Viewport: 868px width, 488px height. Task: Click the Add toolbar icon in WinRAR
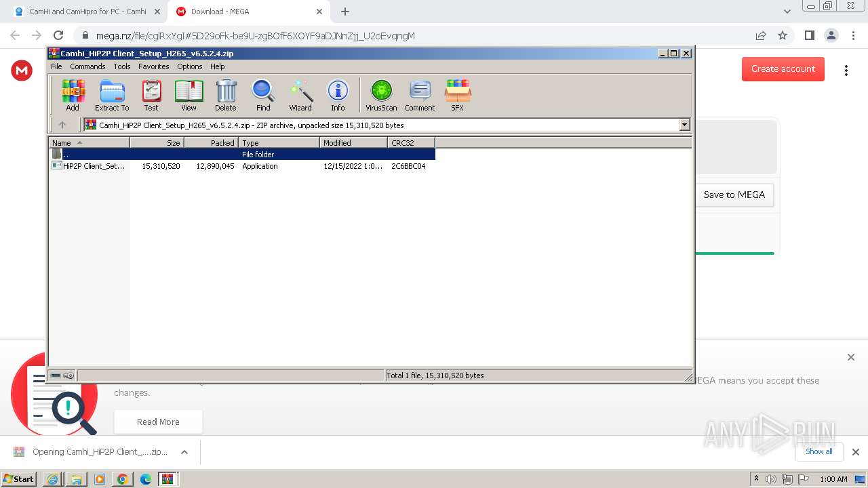pyautogui.click(x=73, y=95)
